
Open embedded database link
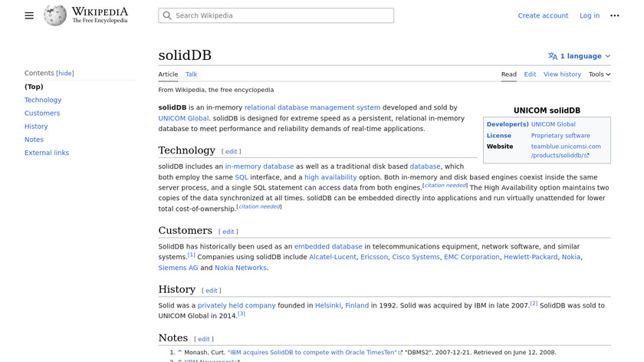328,246
